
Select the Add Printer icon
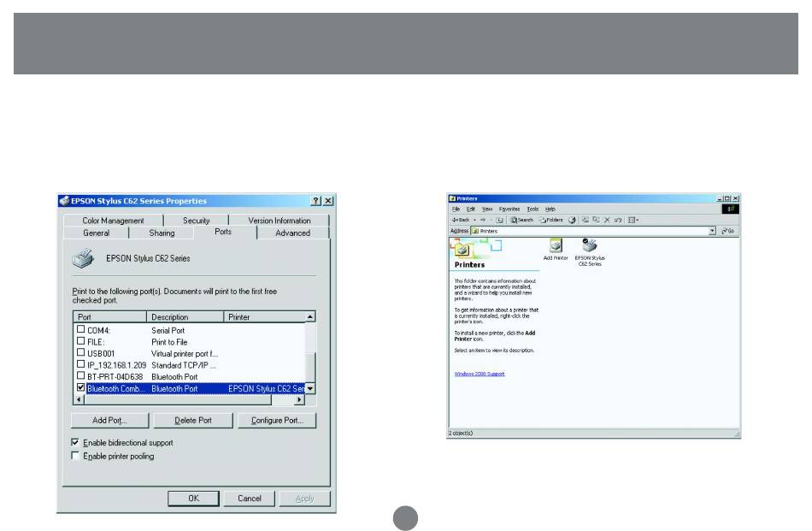point(556,249)
